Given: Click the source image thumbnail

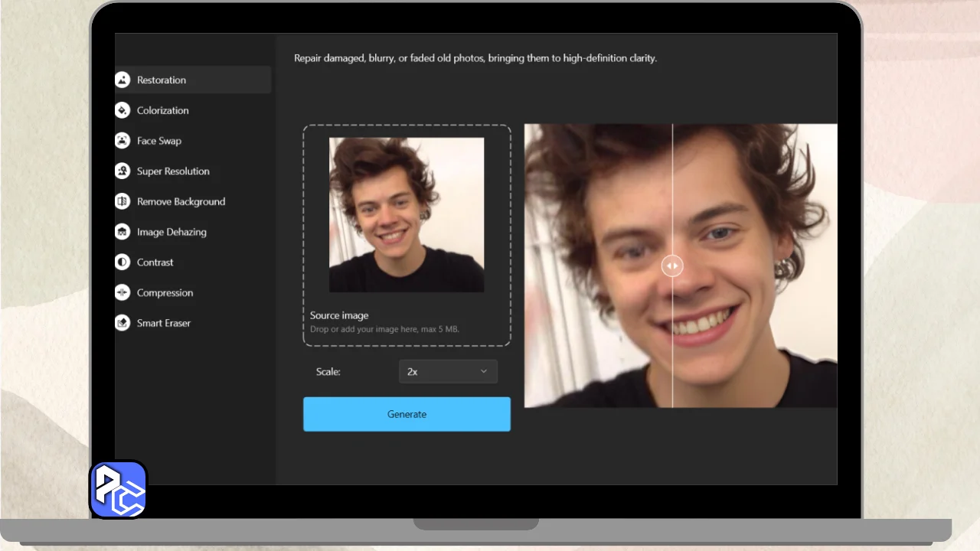Looking at the screenshot, I should [x=407, y=214].
